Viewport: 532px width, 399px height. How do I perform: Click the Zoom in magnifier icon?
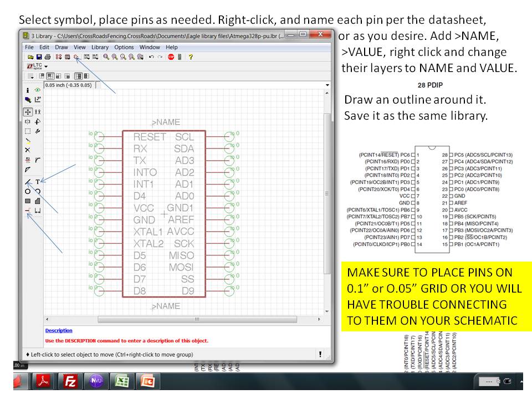tap(115, 57)
